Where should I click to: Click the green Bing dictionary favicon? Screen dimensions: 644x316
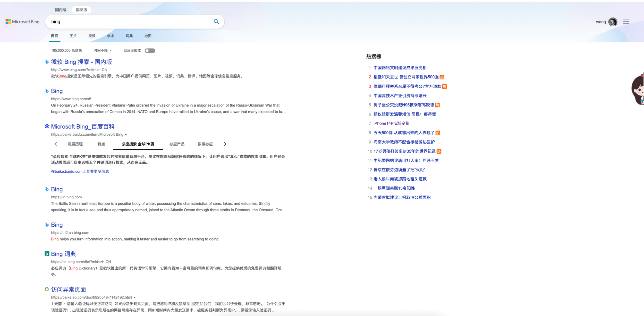pyautogui.click(x=47, y=254)
